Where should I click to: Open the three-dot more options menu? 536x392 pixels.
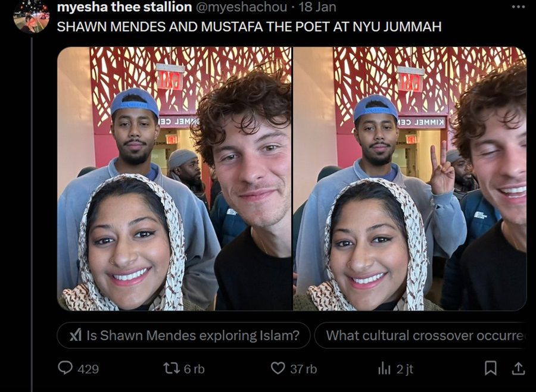click(x=518, y=7)
